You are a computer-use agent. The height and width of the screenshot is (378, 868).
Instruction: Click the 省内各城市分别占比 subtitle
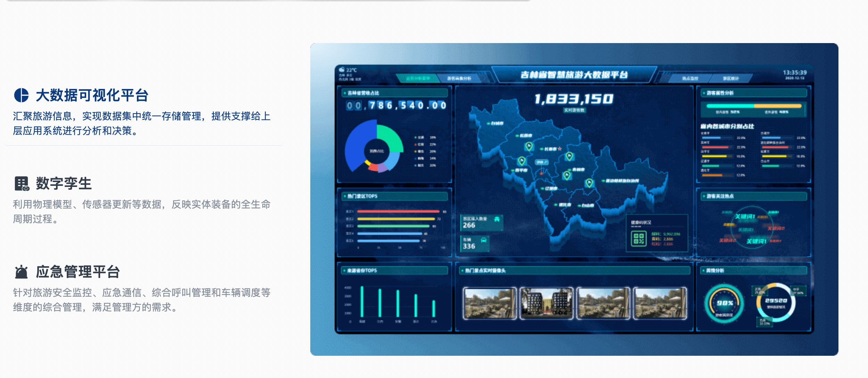tap(727, 126)
